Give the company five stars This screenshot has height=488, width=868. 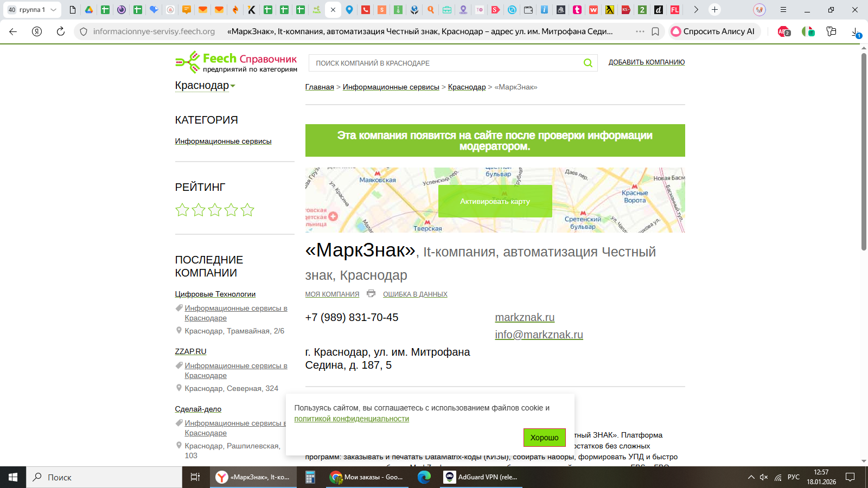click(x=247, y=210)
